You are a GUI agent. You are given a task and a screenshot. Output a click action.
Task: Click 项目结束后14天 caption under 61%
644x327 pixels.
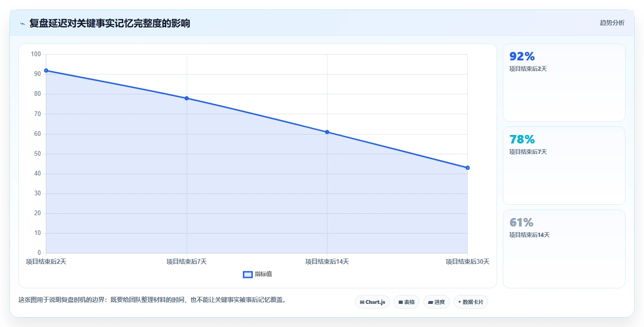click(x=529, y=235)
